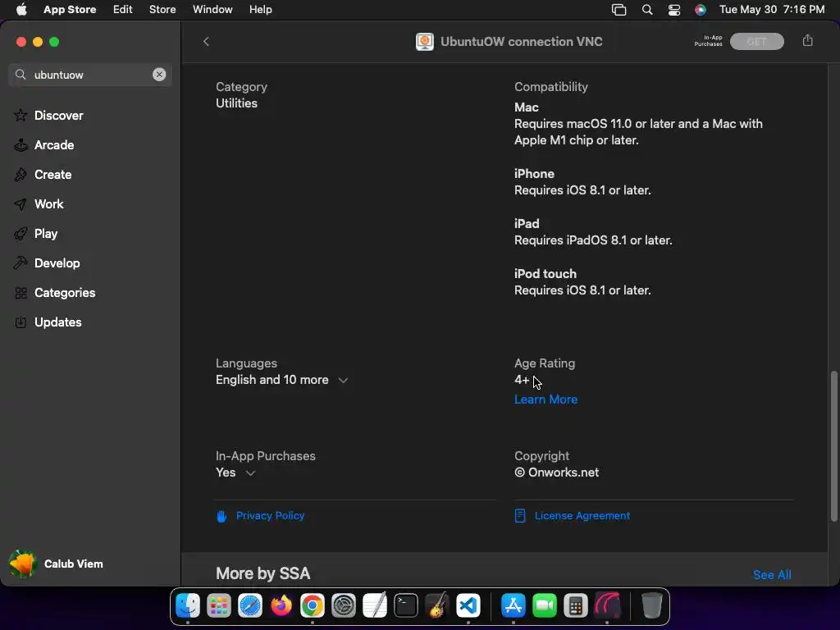Go back with the back chevron

[x=206, y=42]
